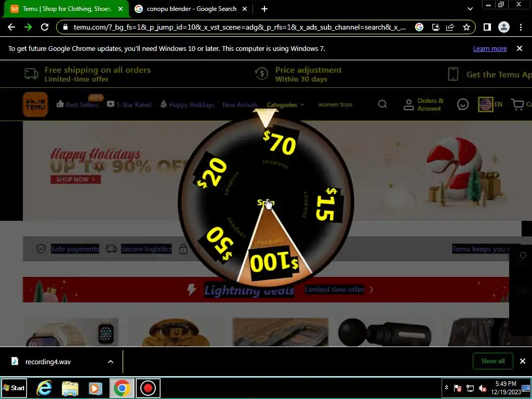Image resolution: width=532 pixels, height=399 pixels.
Task: Open Windows Explorer from the taskbar
Action: click(70, 388)
